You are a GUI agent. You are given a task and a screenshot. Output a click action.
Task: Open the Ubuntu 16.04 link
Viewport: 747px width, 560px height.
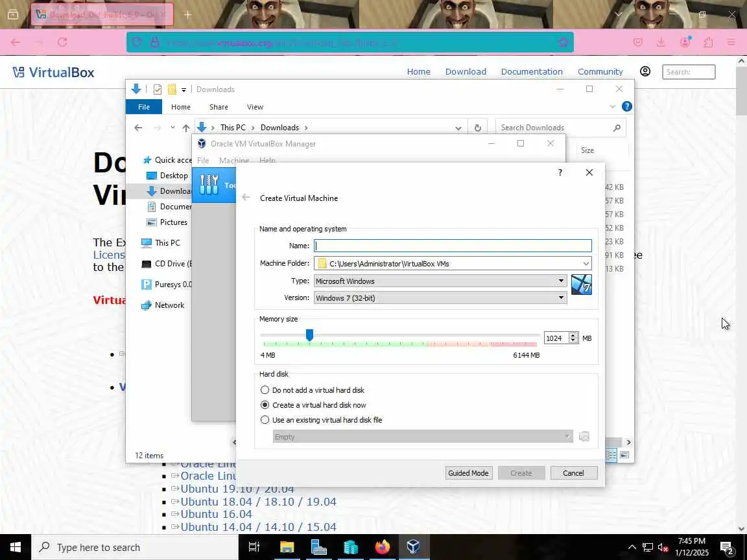217,514
